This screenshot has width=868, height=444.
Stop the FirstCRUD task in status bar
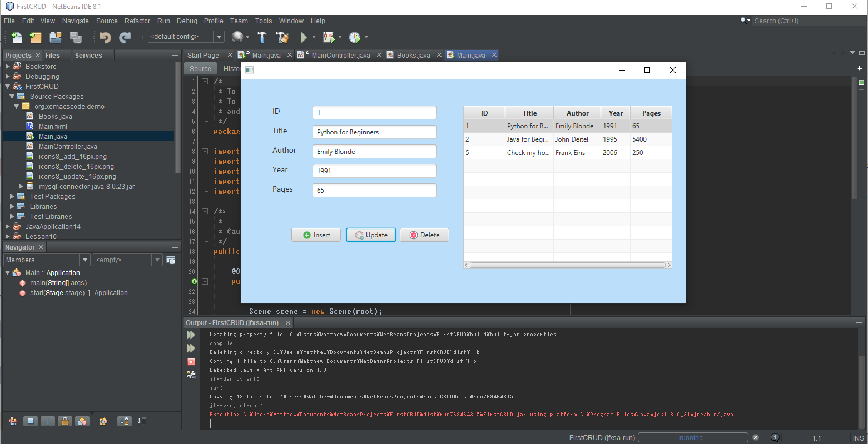pyautogui.click(x=756, y=438)
